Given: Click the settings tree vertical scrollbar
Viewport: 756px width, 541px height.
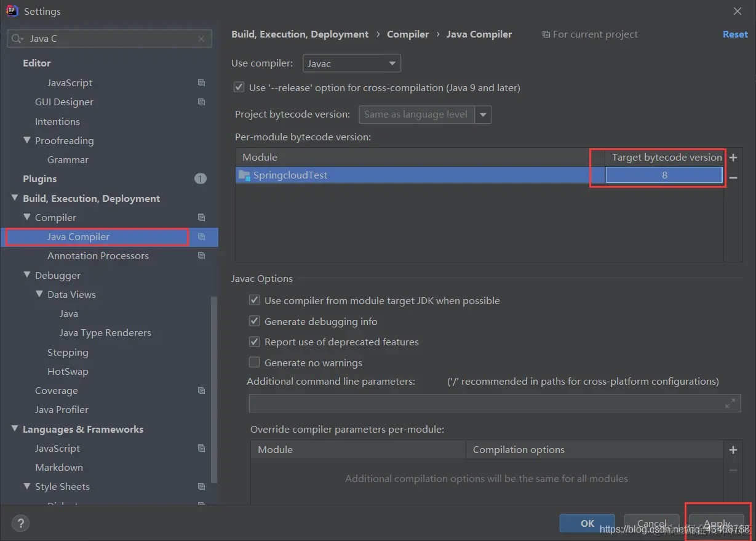Looking at the screenshot, I should 214,389.
